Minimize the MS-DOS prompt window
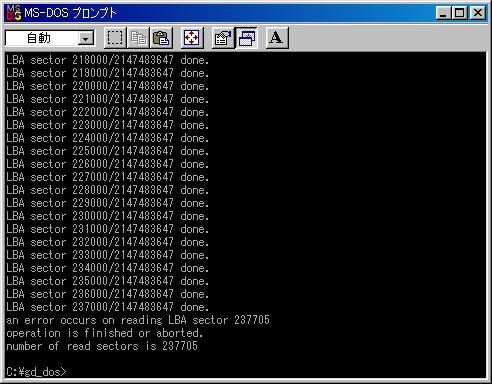The height and width of the screenshot is (384, 492). 443,13
